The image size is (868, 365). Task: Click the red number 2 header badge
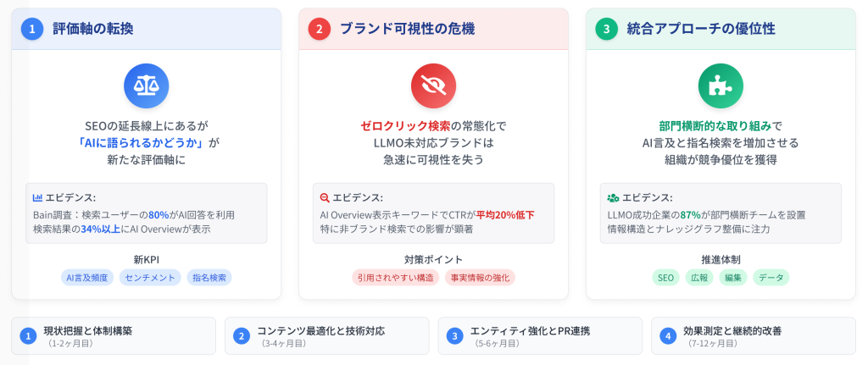[319, 29]
